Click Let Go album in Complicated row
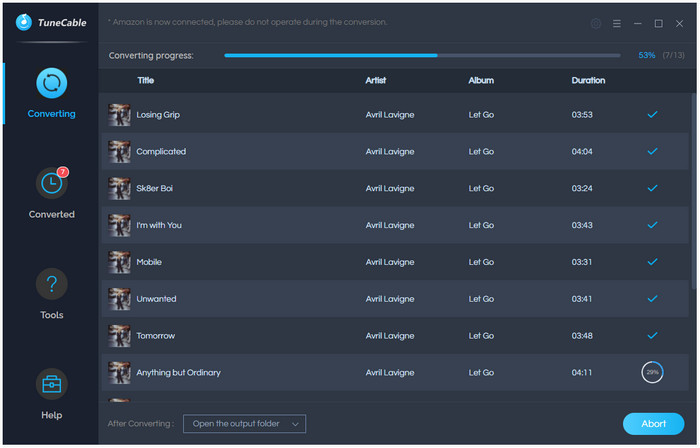Image resolution: width=700 pixels, height=448 pixels. [481, 152]
